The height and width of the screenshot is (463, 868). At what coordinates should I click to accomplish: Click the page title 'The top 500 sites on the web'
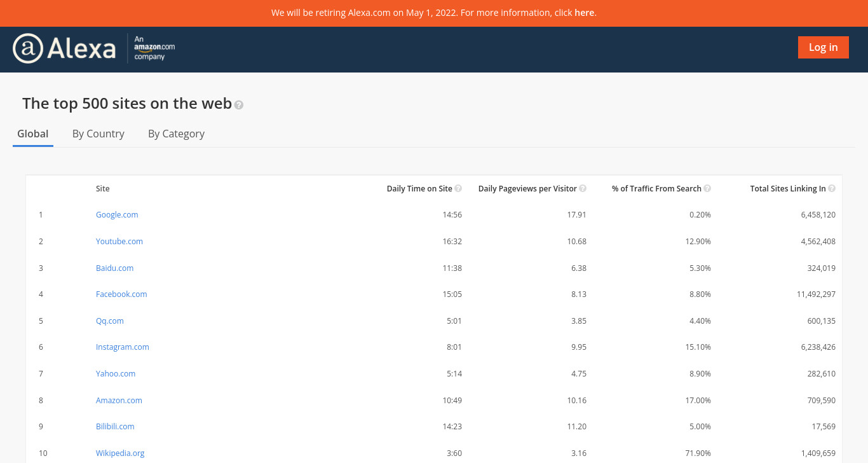[x=127, y=104]
